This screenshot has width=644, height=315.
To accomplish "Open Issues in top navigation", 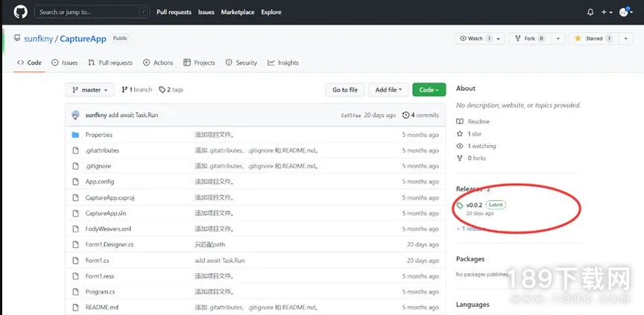I will (206, 13).
